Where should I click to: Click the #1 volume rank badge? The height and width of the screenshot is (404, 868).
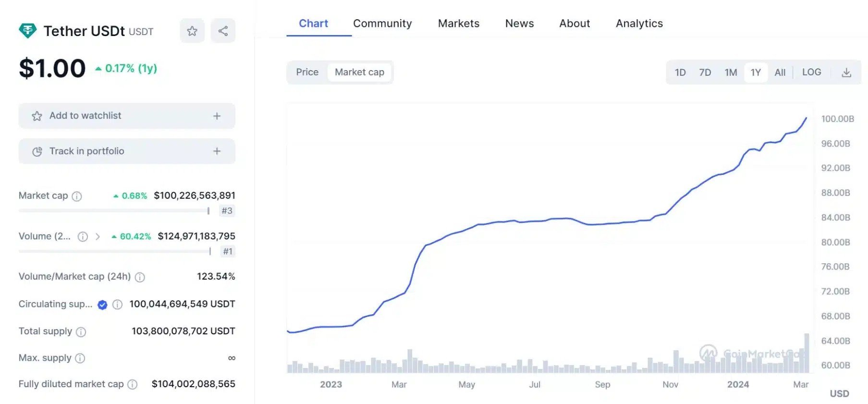pos(228,251)
